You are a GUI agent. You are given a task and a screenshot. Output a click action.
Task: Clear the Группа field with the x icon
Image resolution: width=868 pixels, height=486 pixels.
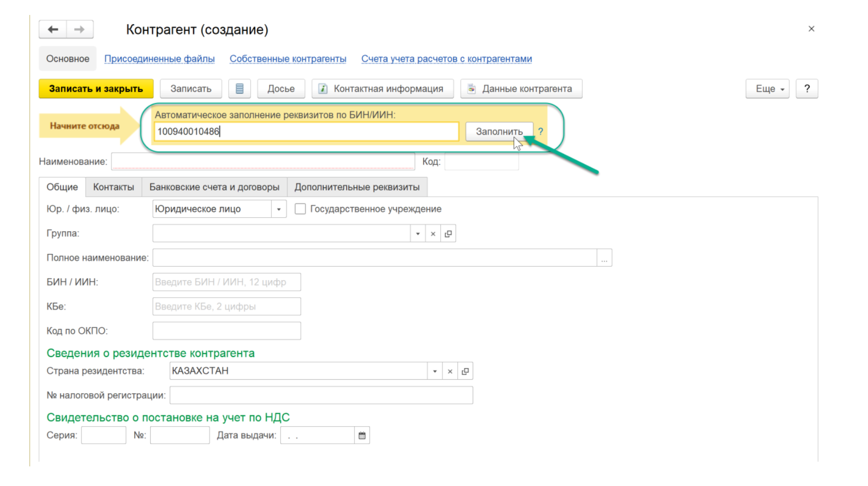(433, 234)
